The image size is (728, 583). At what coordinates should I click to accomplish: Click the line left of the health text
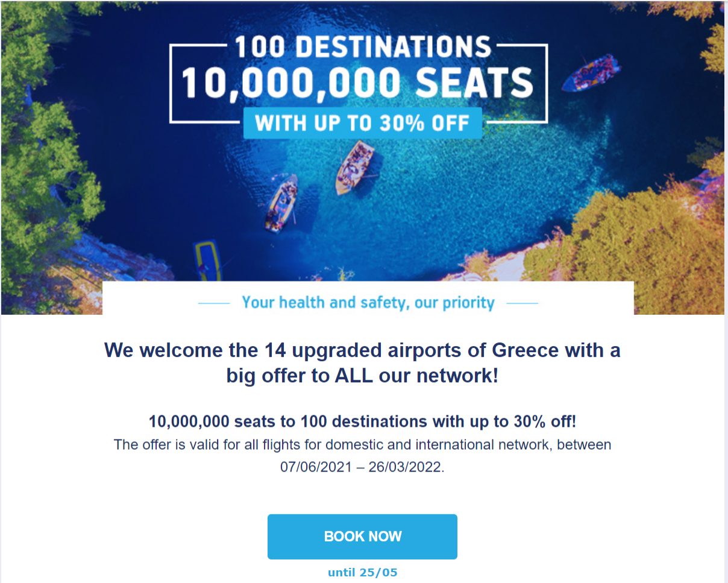coord(214,303)
